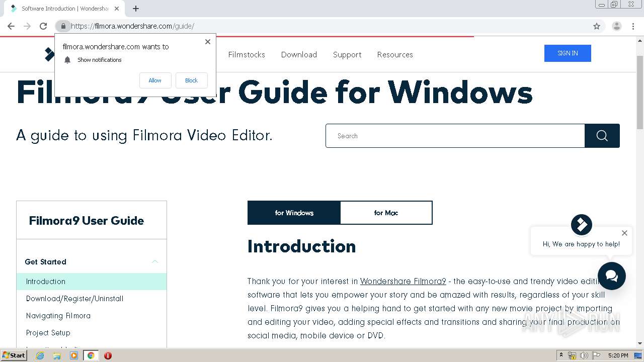Click Chrome icon in taskbar

tap(91, 355)
